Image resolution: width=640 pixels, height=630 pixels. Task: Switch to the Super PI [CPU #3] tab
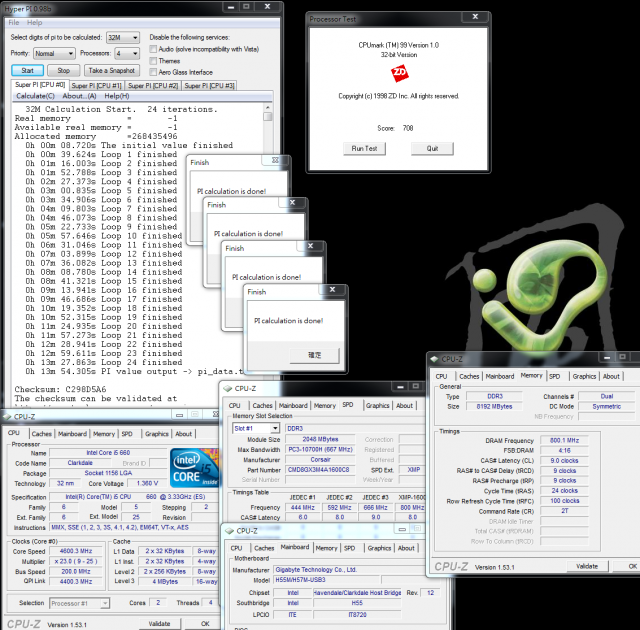209,86
